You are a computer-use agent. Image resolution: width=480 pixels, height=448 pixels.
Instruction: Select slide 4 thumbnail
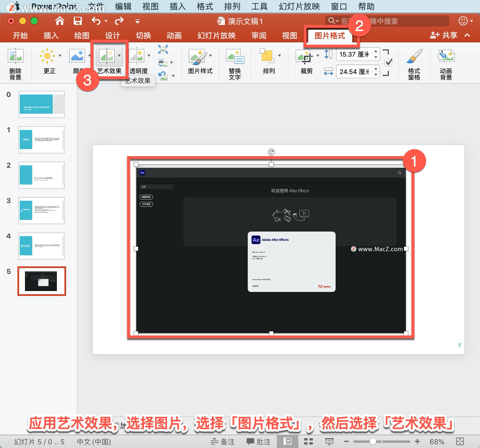click(x=41, y=246)
